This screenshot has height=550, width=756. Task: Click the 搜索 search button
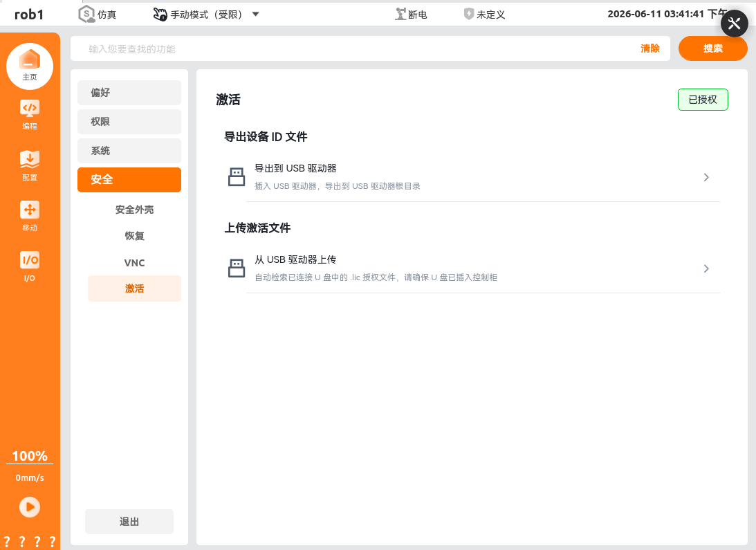tap(712, 48)
